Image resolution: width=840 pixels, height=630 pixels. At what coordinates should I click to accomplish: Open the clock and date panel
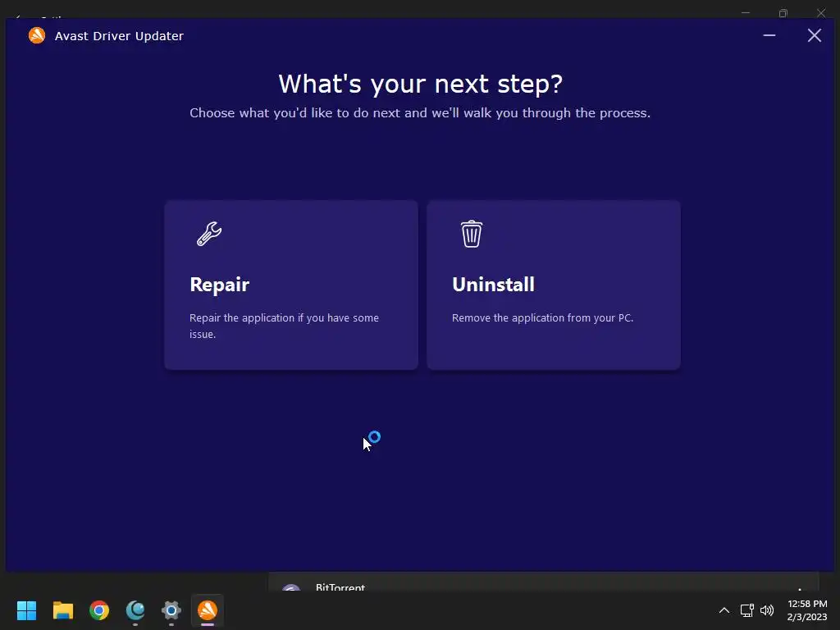(807, 610)
